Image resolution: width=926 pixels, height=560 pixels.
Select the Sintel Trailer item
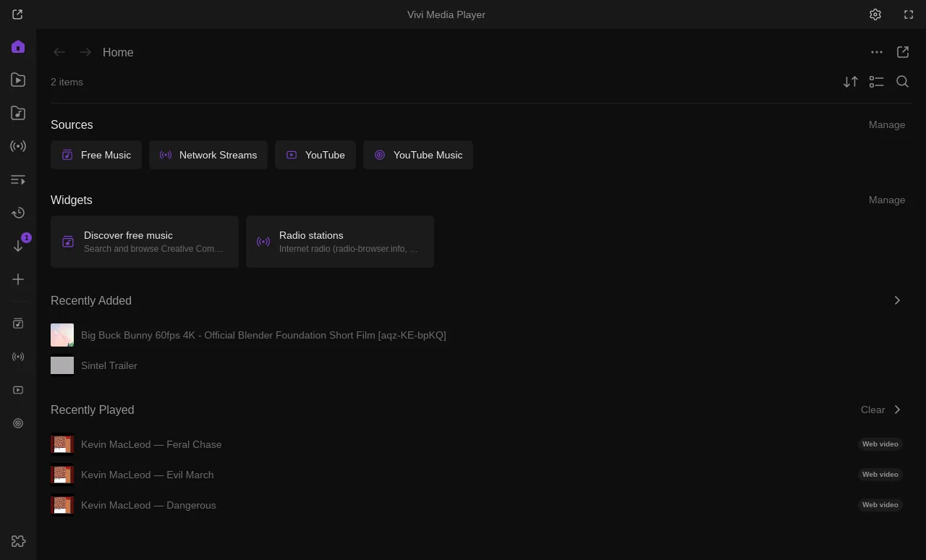click(477, 365)
